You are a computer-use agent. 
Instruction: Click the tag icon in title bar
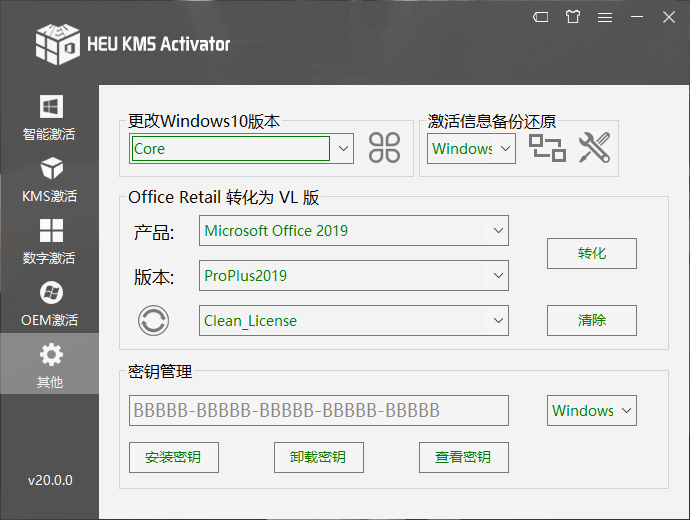click(x=540, y=17)
